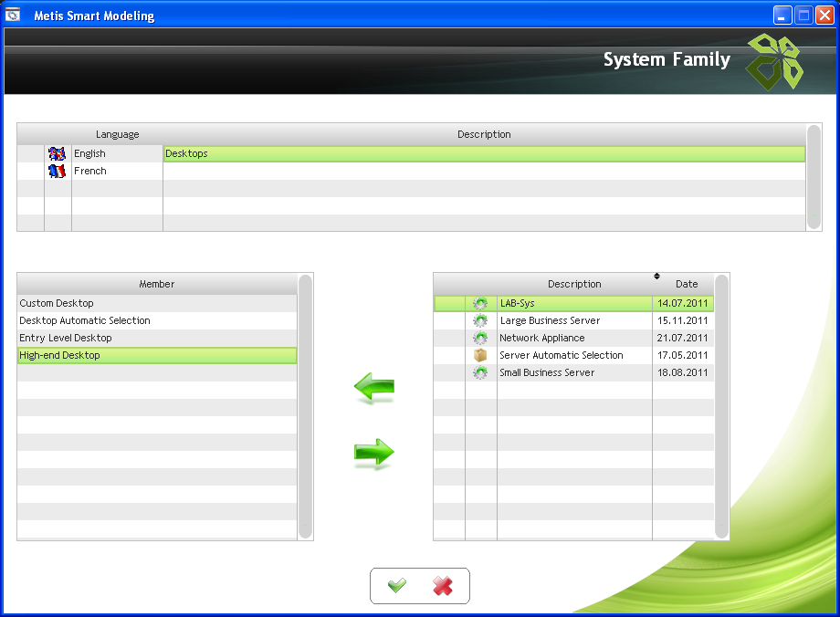Maximize the Metis Smart Modeling window
Viewport: 840px width, 617px height.
coord(803,15)
